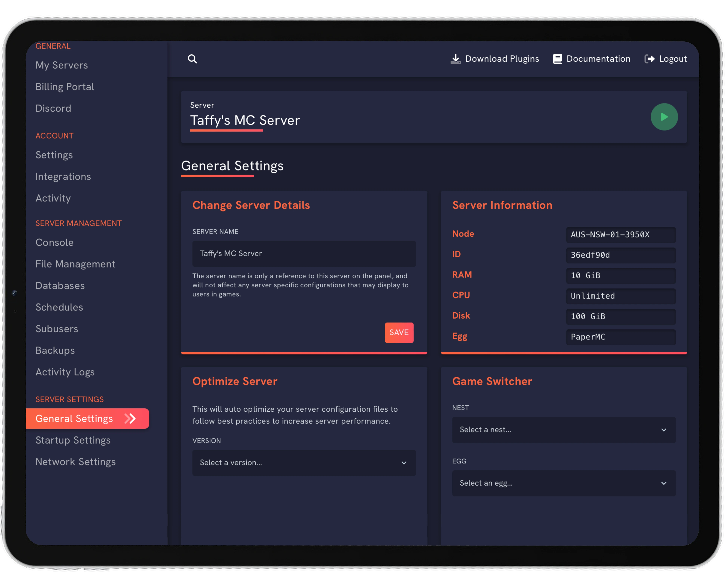Open account Settings in sidebar
This screenshot has width=728, height=587.
[54, 155]
